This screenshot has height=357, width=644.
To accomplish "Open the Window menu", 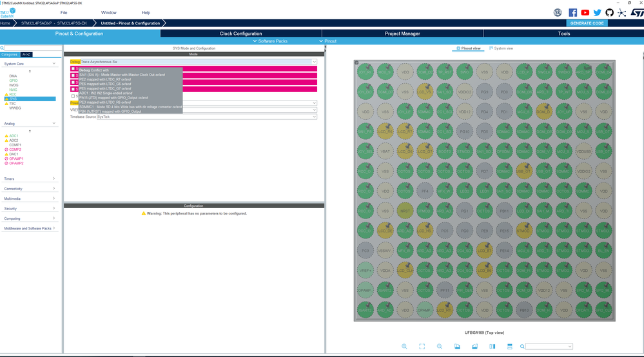I will point(109,13).
